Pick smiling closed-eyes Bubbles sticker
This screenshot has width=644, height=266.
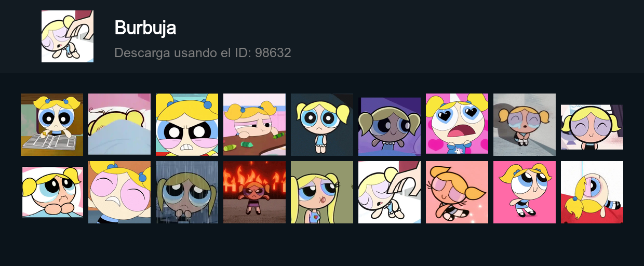pos(592,127)
